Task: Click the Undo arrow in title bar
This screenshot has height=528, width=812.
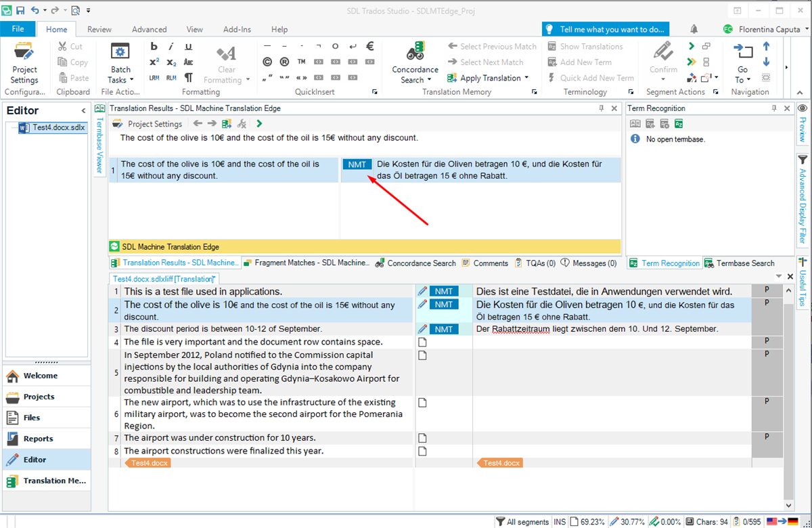Action: pos(35,10)
